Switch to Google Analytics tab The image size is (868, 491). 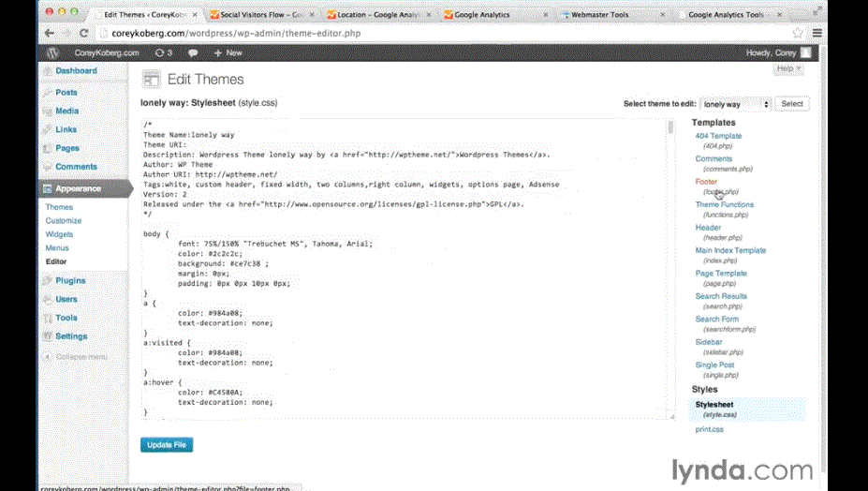click(495, 15)
